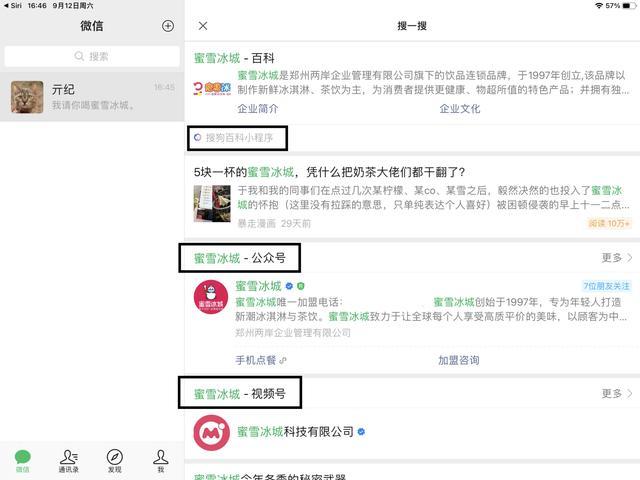Screen dimensions: 640x480
Task: Open 蜜雪冰城科技有限公司 video channel
Action: click(295, 431)
